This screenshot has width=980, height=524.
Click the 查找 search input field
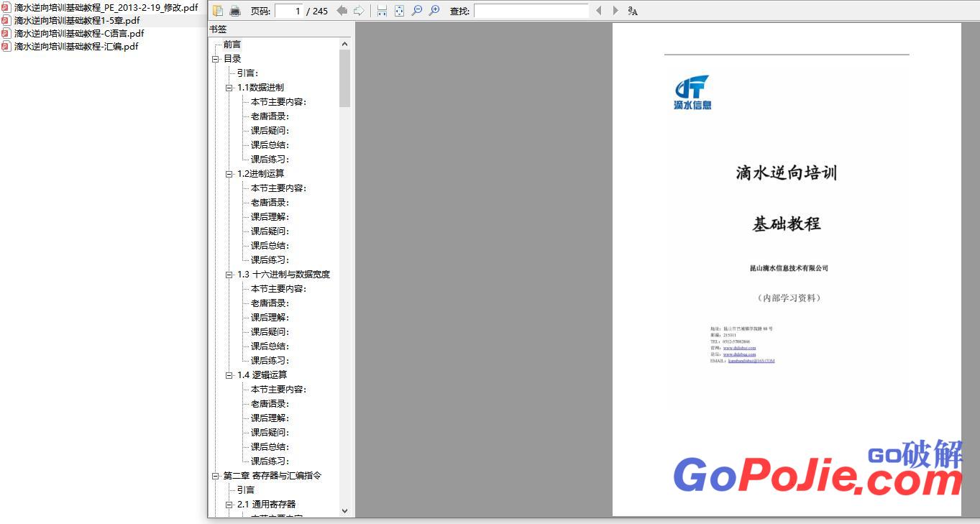coord(531,11)
